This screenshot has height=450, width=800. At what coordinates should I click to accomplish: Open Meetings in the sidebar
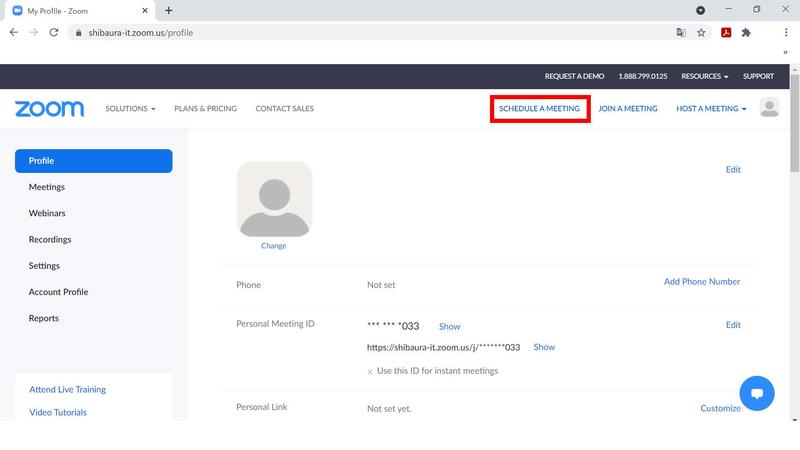point(46,187)
